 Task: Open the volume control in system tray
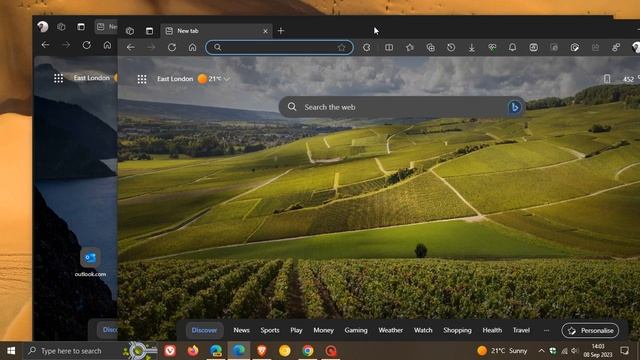point(575,351)
